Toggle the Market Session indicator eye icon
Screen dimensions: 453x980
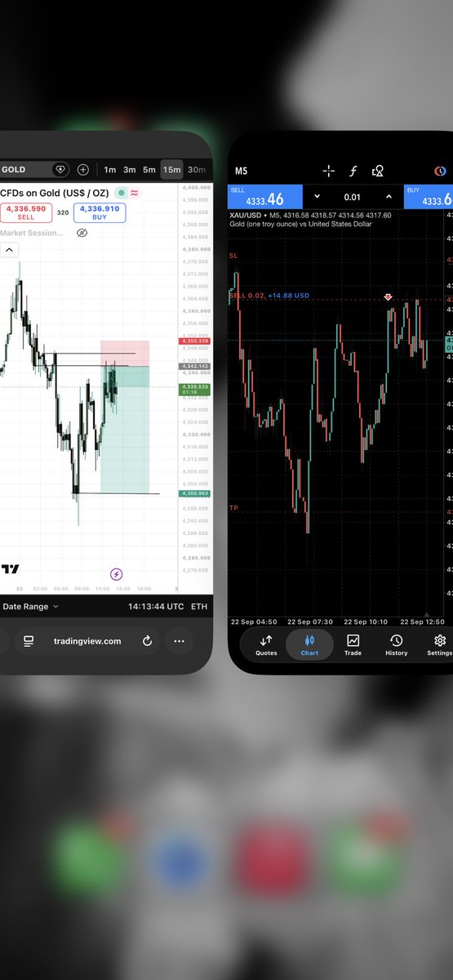coord(82,233)
